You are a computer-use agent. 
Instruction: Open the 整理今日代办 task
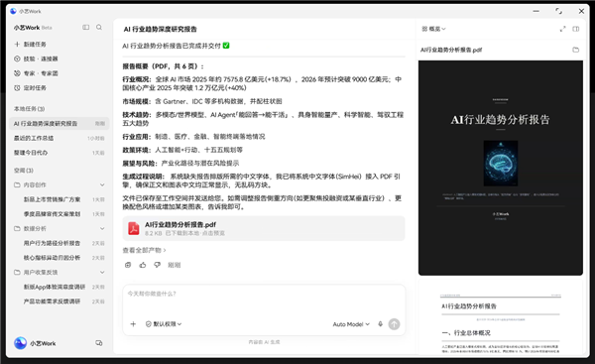59,153
